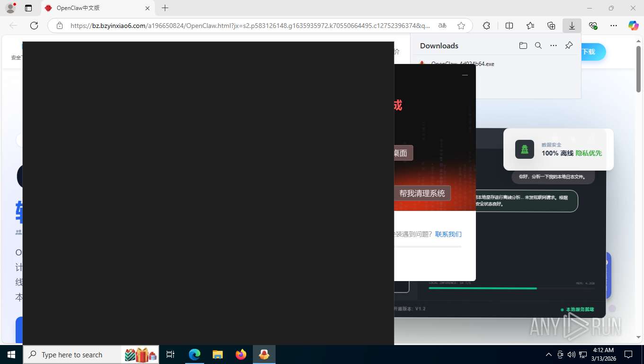Click the browser Back arrow
Screen dimensions: 644x364
13,26
